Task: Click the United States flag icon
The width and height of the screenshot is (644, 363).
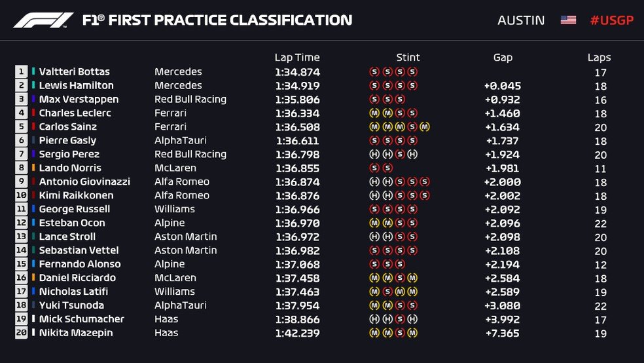Action: (x=568, y=20)
